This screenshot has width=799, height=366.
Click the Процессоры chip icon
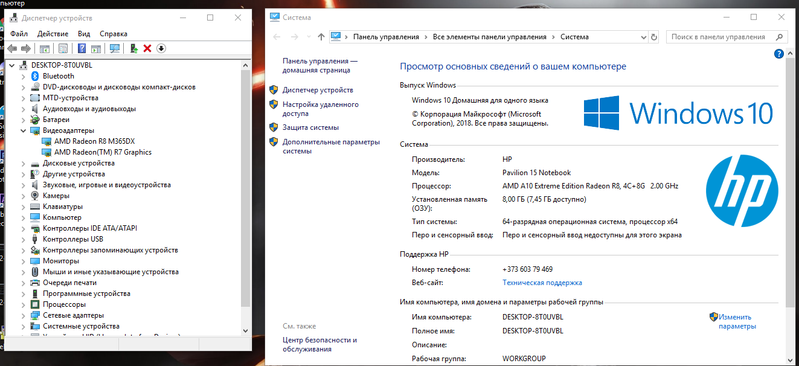[35, 304]
